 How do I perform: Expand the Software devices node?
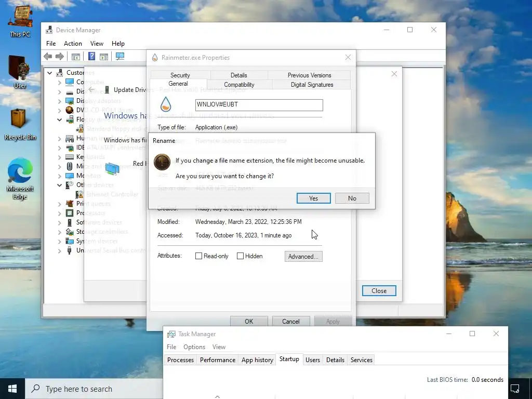pyautogui.click(x=60, y=222)
